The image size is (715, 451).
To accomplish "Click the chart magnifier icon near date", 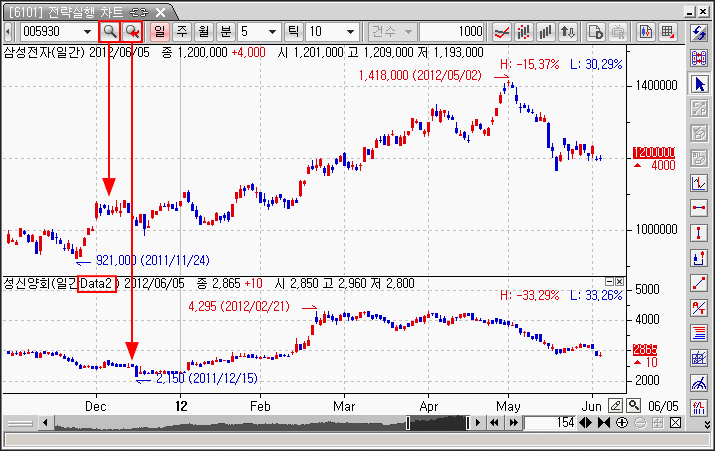I will 616,405.
